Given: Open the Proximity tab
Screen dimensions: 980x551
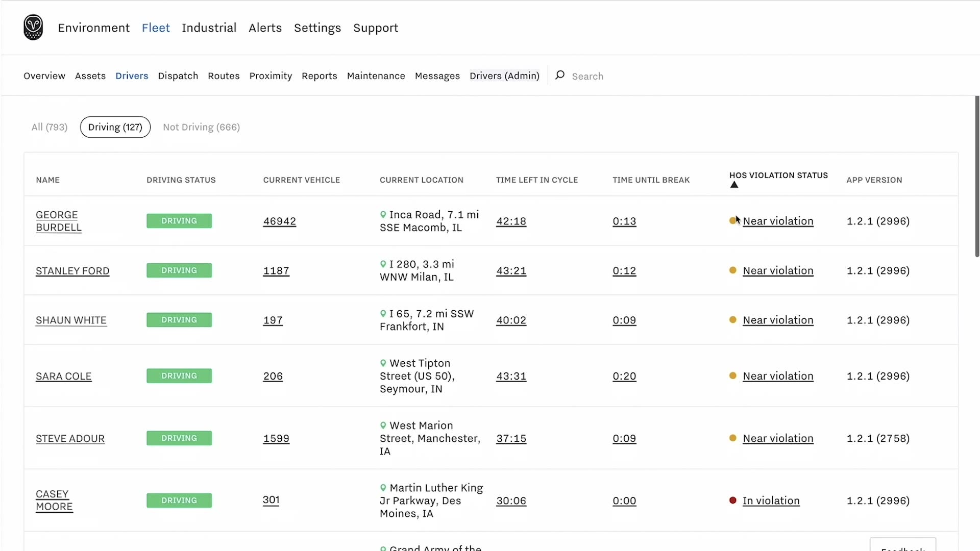Looking at the screenshot, I should (x=271, y=76).
